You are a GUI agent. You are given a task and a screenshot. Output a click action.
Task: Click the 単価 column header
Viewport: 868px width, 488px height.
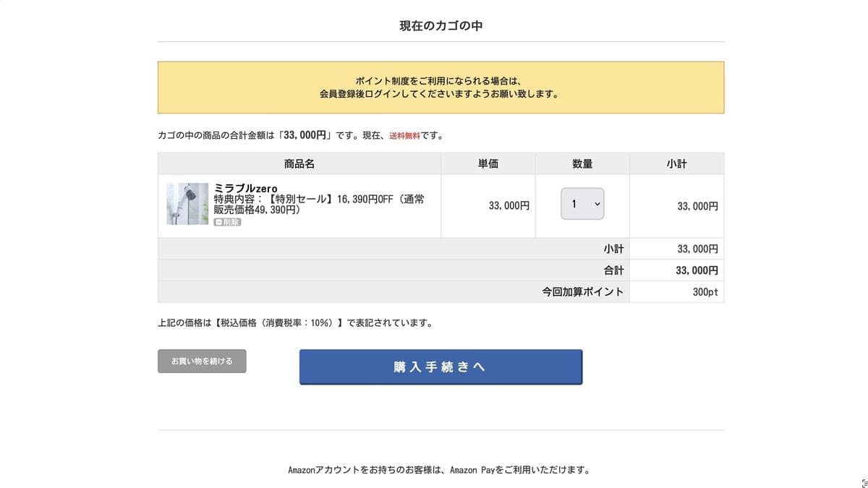coord(488,164)
